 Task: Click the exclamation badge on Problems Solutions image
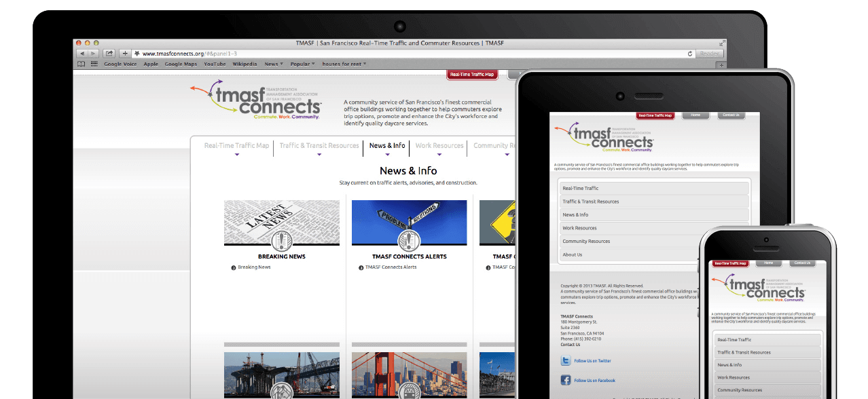[409, 240]
